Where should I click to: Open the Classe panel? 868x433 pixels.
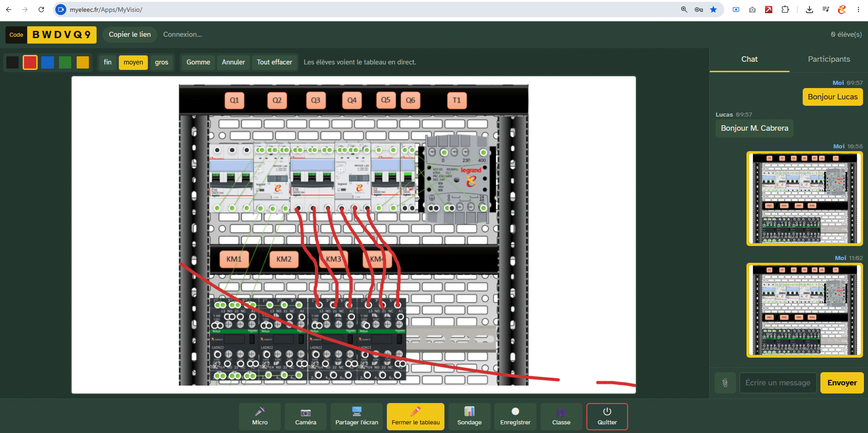561,417
